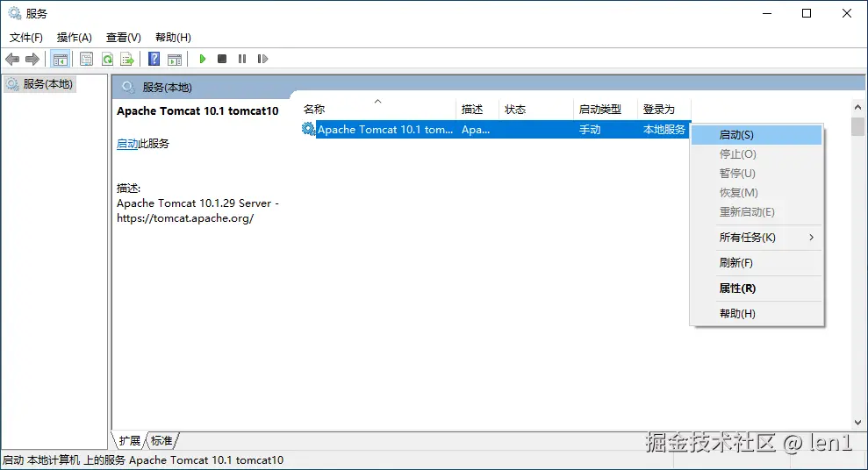Viewport: 868px width, 470px height.
Task: Open the 查看(V) menu
Action: pyautogui.click(x=124, y=37)
